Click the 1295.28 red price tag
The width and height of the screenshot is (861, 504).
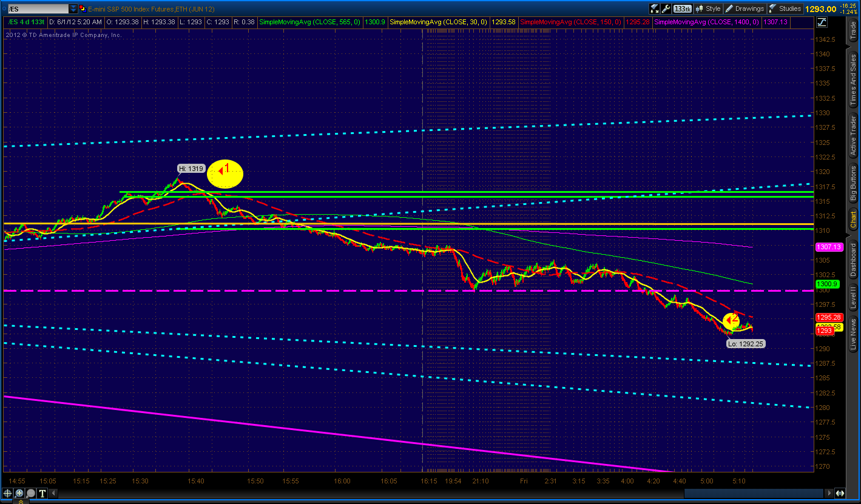tap(829, 317)
